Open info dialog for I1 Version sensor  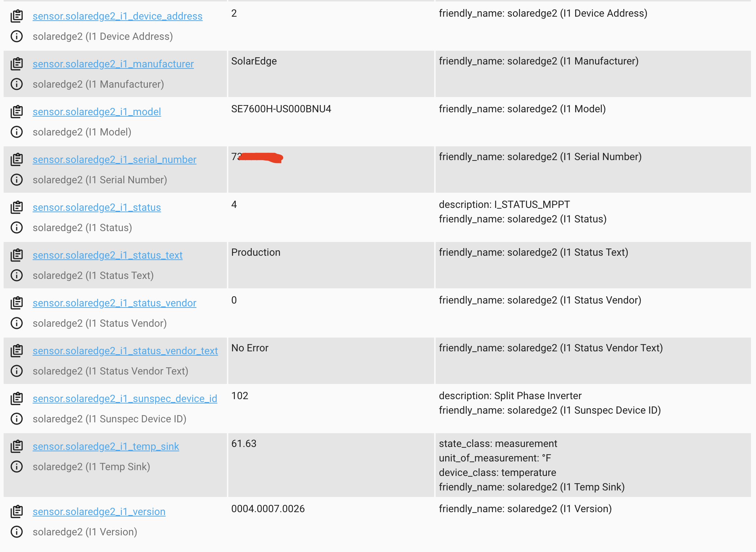click(x=17, y=532)
